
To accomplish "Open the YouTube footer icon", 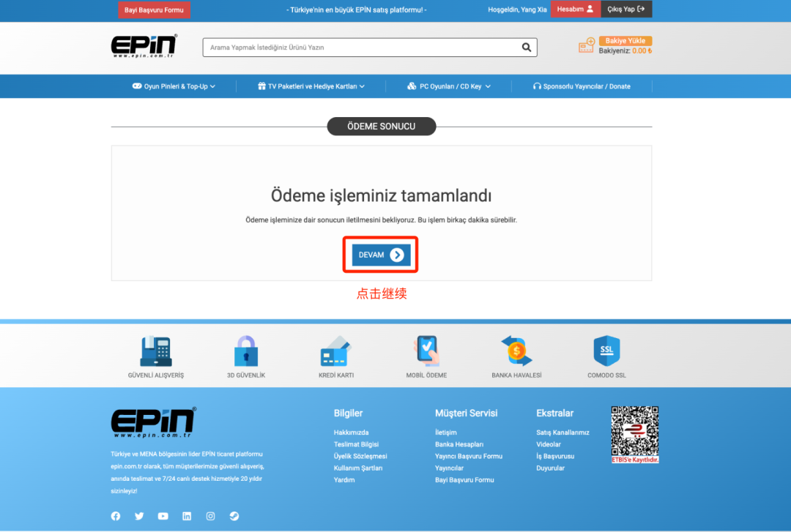I will pyautogui.click(x=163, y=516).
